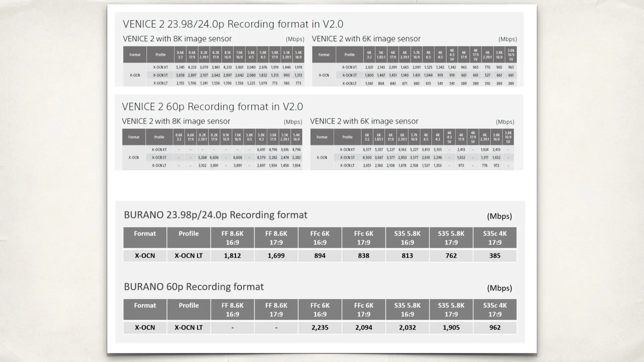The height and width of the screenshot is (362, 644).
Task: Select the 1,699 cell in BURANO 24p table
Action: (x=276, y=256)
